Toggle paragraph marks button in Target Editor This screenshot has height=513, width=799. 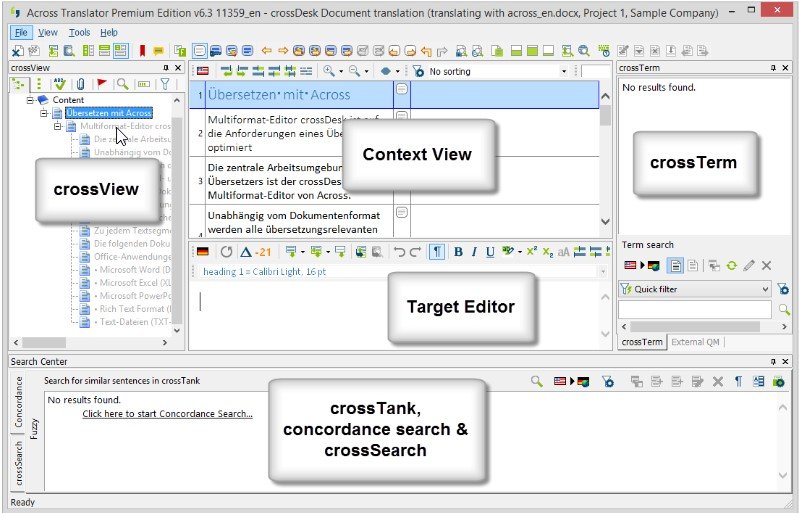437,252
